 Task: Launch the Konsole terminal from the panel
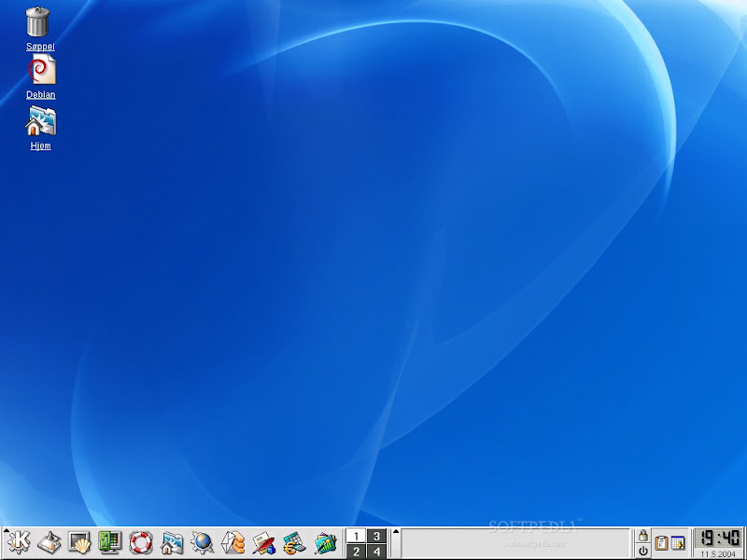click(80, 541)
